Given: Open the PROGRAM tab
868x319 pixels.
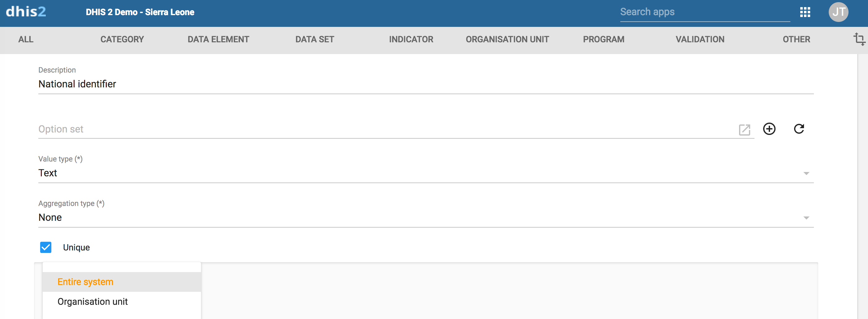Looking at the screenshot, I should click(604, 39).
